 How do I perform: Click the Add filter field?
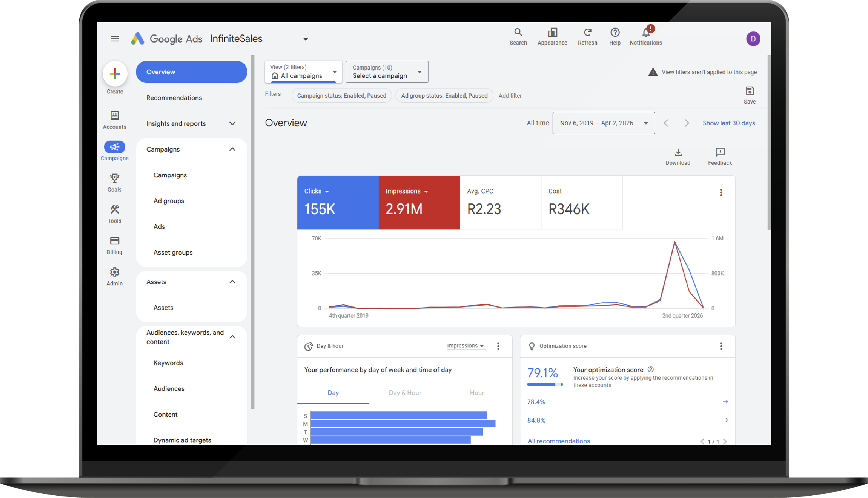point(510,96)
